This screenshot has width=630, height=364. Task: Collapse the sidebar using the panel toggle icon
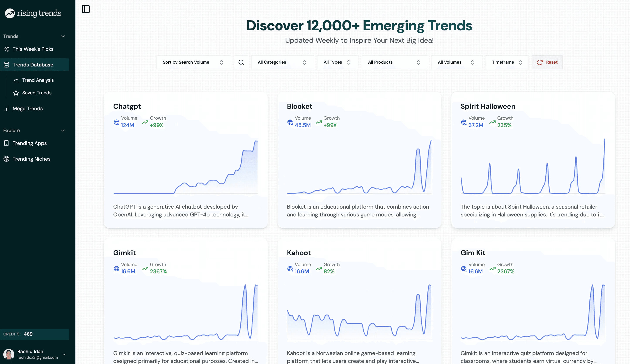(86, 9)
